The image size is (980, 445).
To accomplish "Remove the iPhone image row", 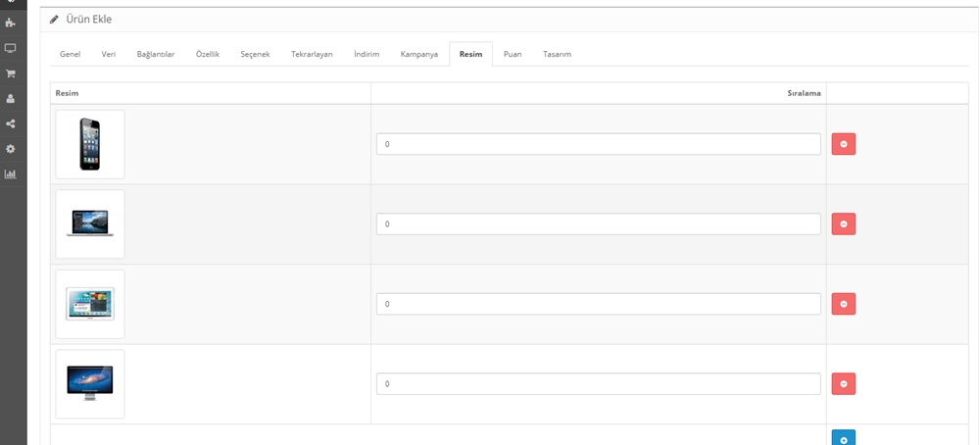I will (x=843, y=144).
